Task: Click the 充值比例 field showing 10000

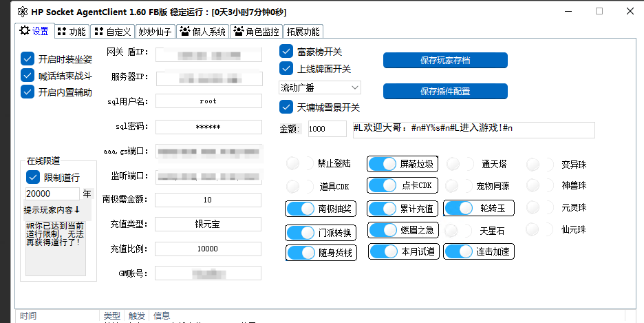Action: coord(208,249)
